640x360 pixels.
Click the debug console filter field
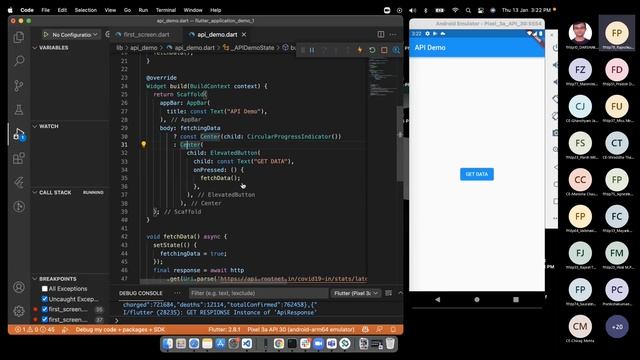point(258,293)
